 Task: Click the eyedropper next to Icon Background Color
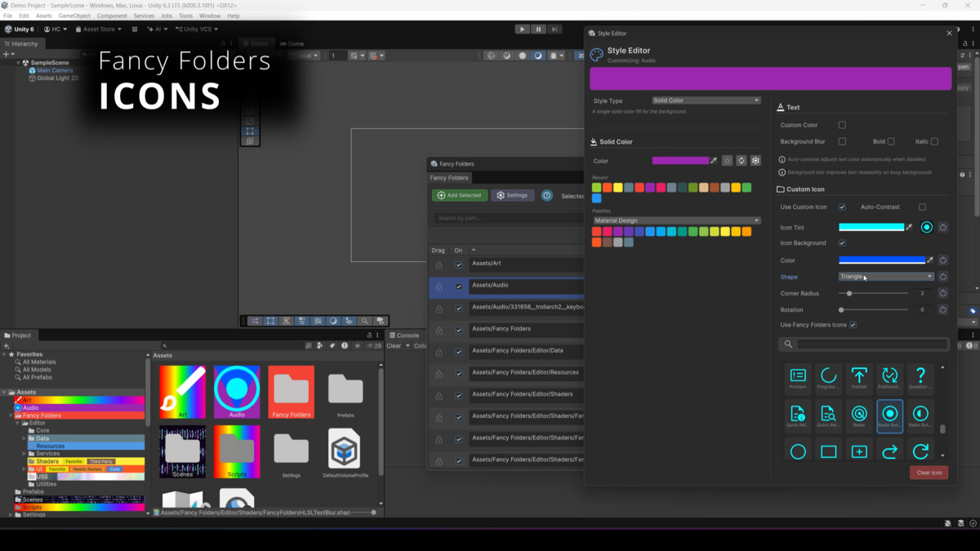pyautogui.click(x=930, y=260)
